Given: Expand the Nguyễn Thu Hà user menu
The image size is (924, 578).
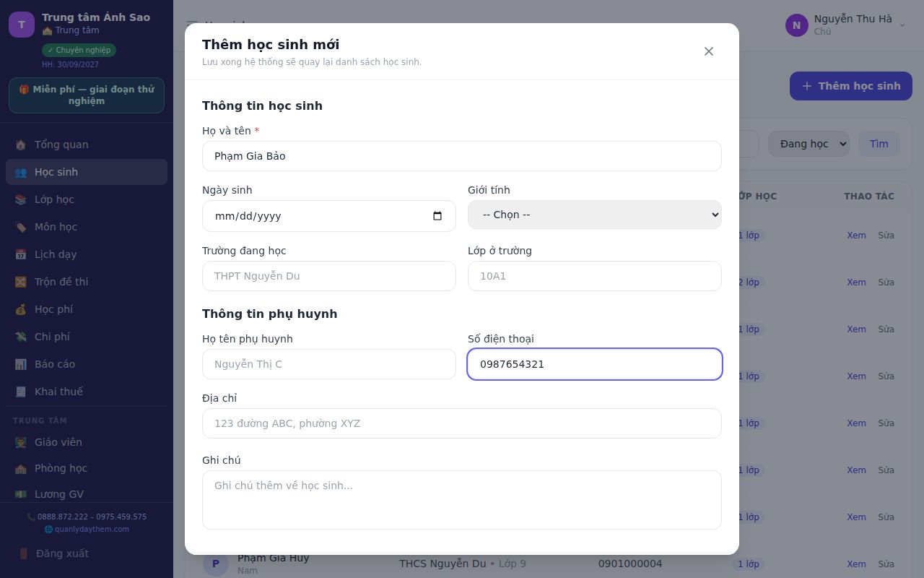Looking at the screenshot, I should 845,25.
